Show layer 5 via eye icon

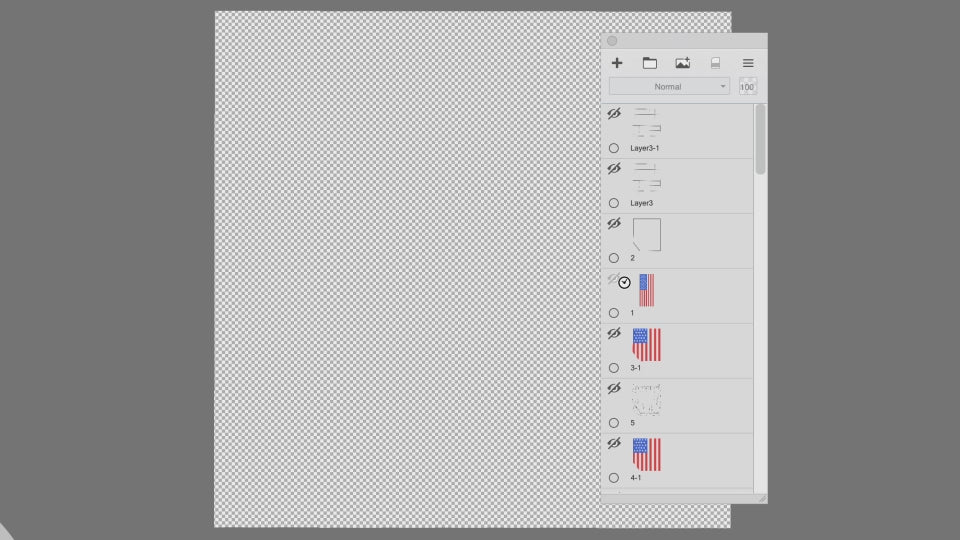(614, 389)
